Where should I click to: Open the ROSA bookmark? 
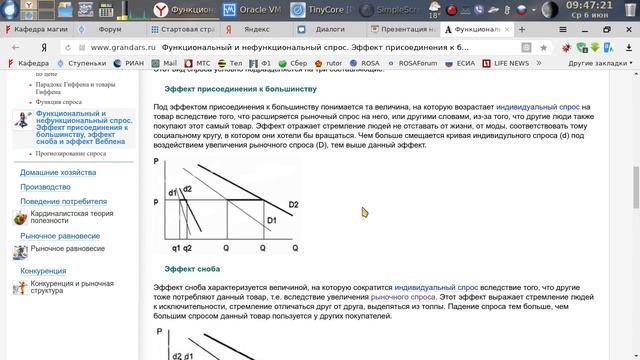pyautogui.click(x=365, y=63)
